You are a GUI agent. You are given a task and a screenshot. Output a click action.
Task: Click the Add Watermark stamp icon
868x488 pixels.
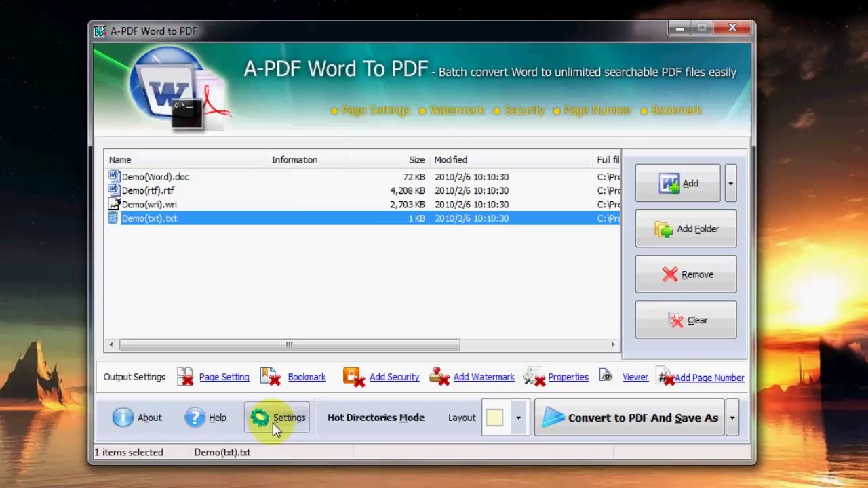[439, 377]
